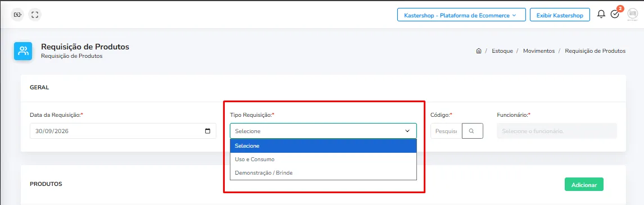
Task: Go to Estoque in the breadcrumb
Action: tap(502, 51)
